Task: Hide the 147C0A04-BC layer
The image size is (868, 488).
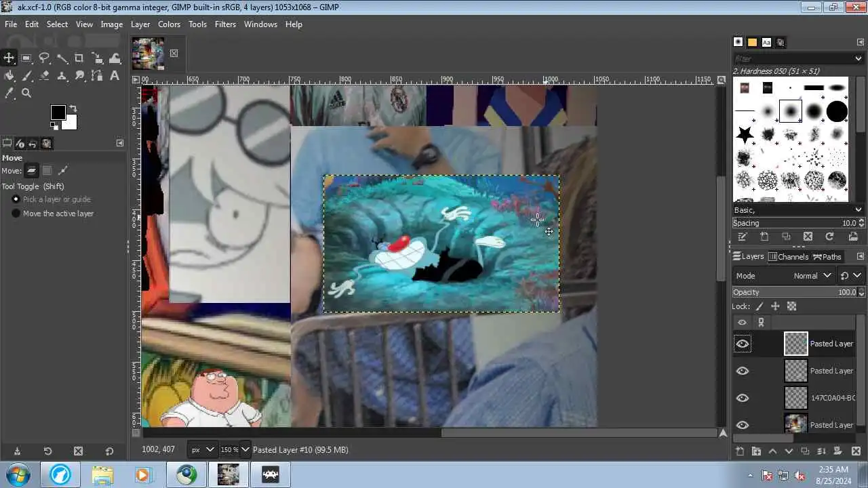Action: click(743, 398)
